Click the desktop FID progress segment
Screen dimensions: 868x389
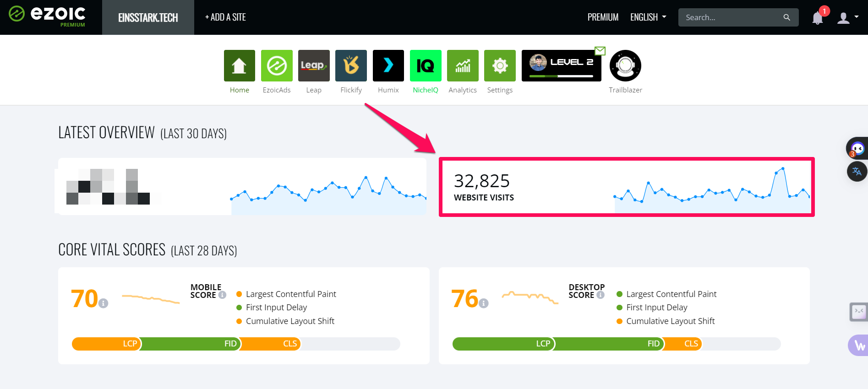click(609, 344)
